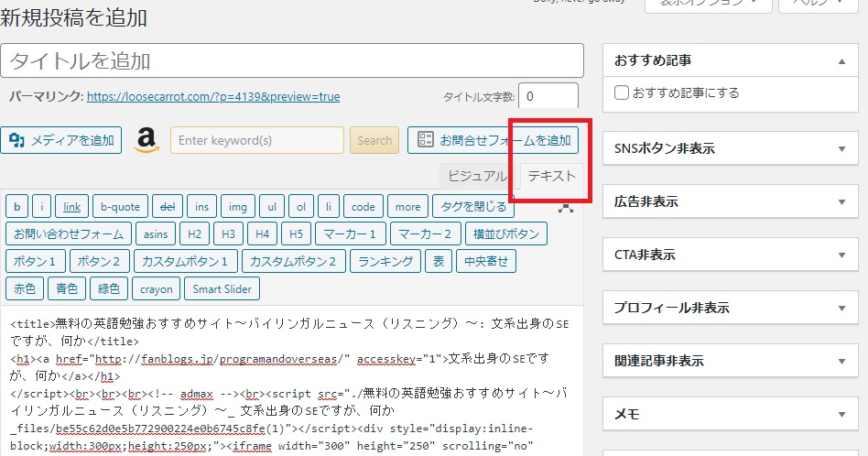868x456 pixels.
Task: Expand the CTA非表示 panel
Action: (841, 255)
